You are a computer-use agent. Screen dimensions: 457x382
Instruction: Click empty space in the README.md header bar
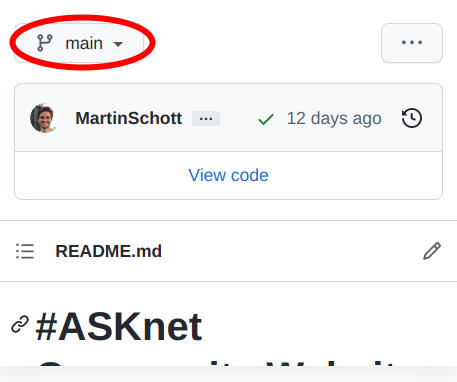290,251
